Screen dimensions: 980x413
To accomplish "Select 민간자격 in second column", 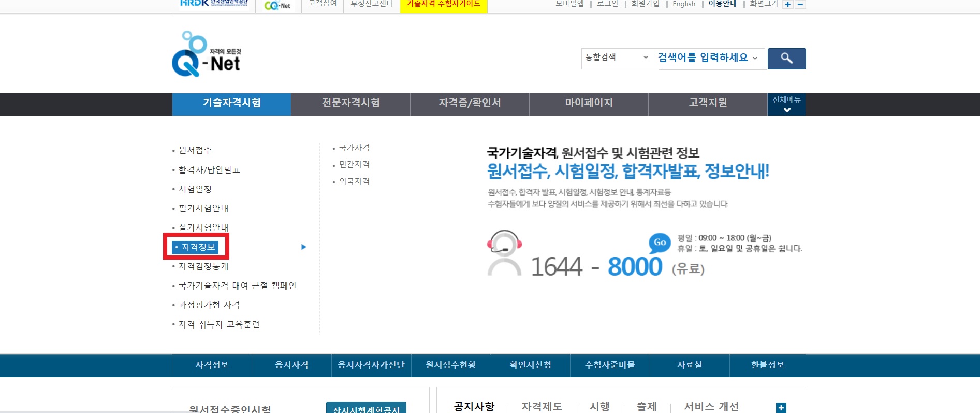I will click(354, 164).
